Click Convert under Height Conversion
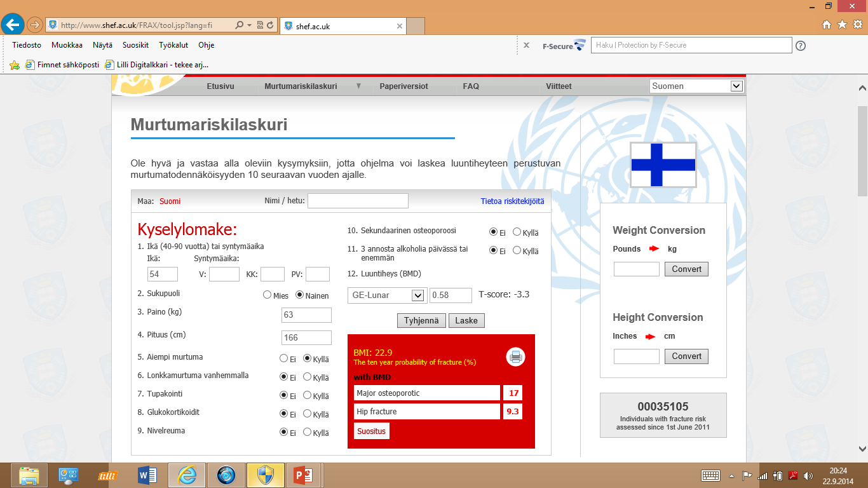 (x=686, y=356)
